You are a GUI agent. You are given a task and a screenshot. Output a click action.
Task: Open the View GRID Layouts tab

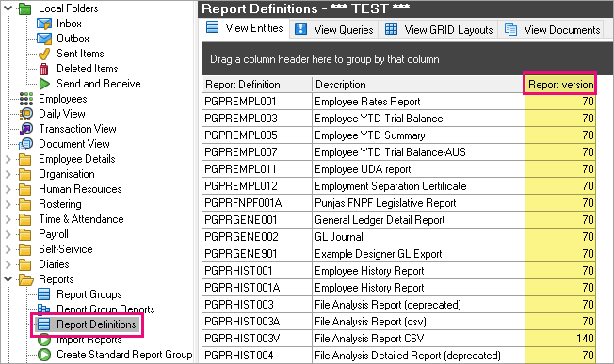pos(439,30)
